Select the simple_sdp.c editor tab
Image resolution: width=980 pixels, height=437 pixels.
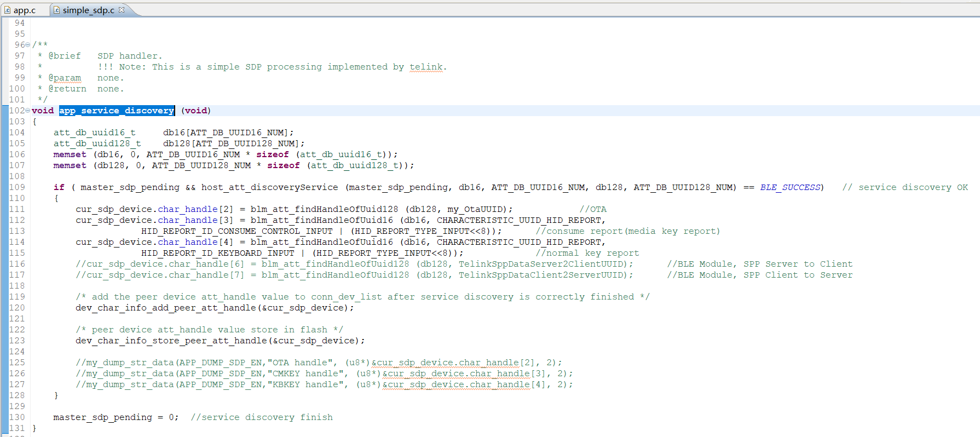pyautogui.click(x=88, y=10)
